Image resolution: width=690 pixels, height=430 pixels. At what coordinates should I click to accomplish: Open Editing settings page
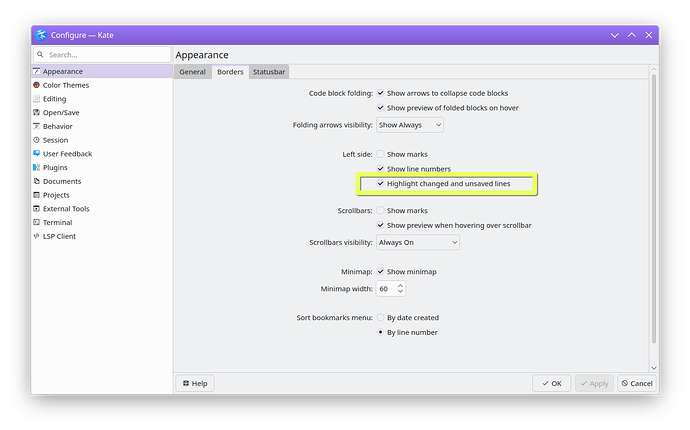tap(102, 99)
